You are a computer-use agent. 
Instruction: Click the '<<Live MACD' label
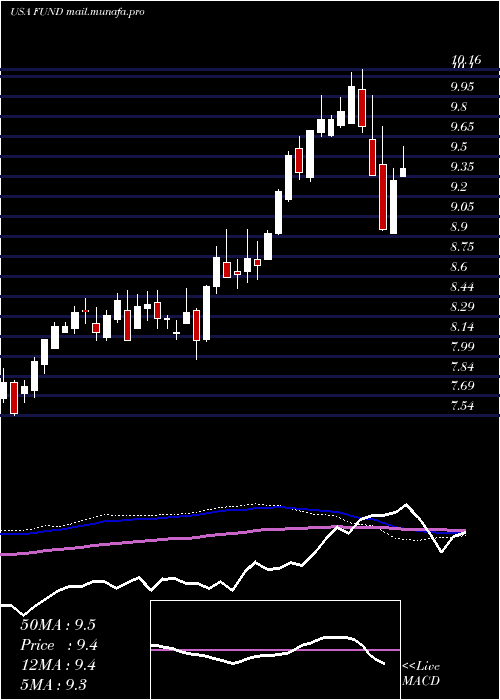point(421,674)
